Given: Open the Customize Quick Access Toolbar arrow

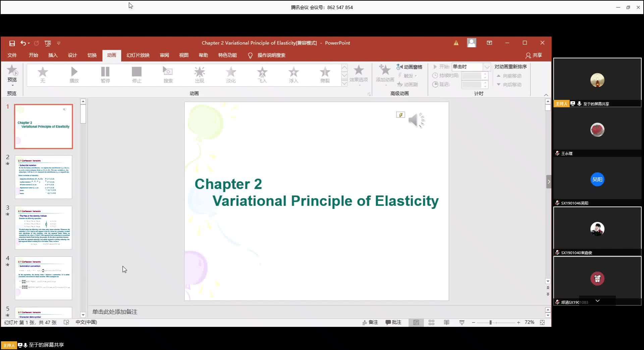Looking at the screenshot, I should 59,43.
